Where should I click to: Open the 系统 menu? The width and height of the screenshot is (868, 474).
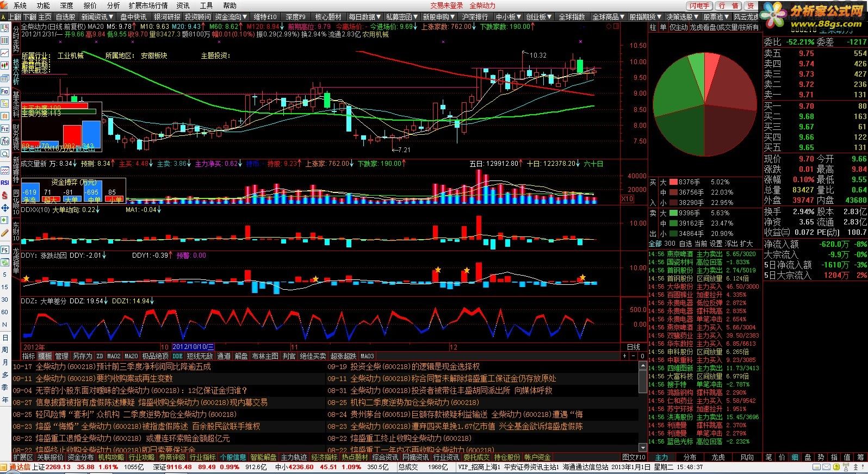[x=20, y=5]
